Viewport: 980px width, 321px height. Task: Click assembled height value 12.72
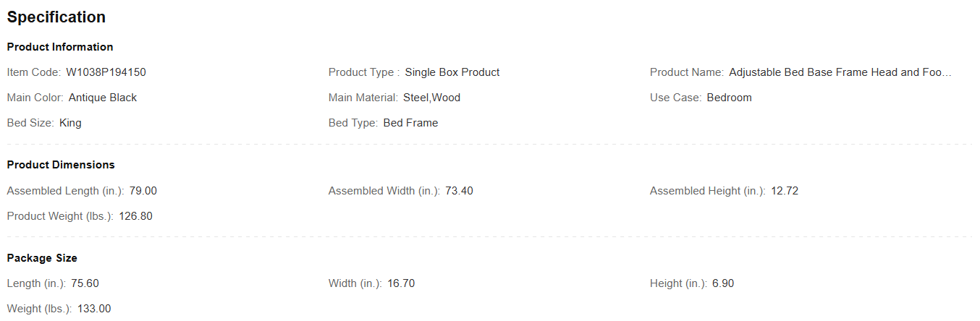pos(784,191)
